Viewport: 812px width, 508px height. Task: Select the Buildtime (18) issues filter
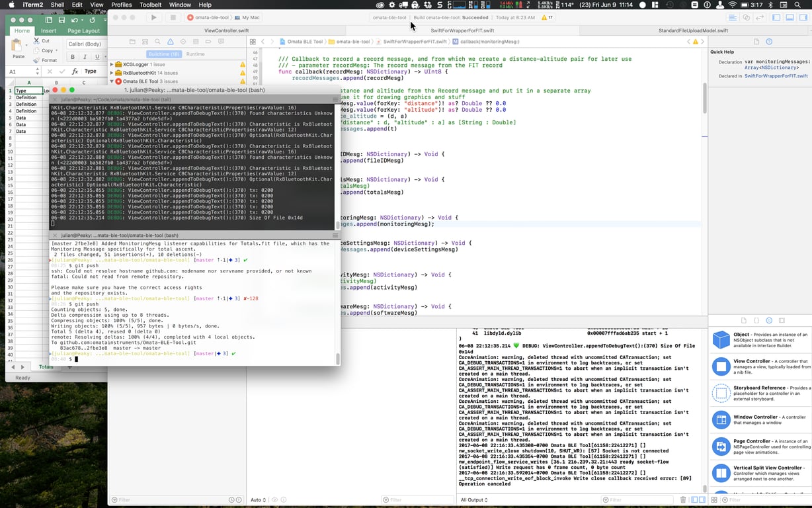[163, 54]
